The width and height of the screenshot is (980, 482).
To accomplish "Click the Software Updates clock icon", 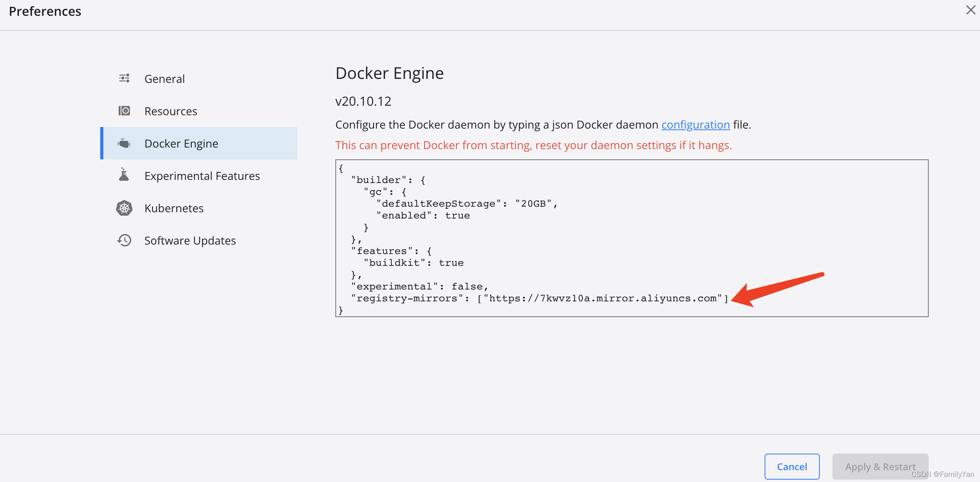I will point(124,240).
